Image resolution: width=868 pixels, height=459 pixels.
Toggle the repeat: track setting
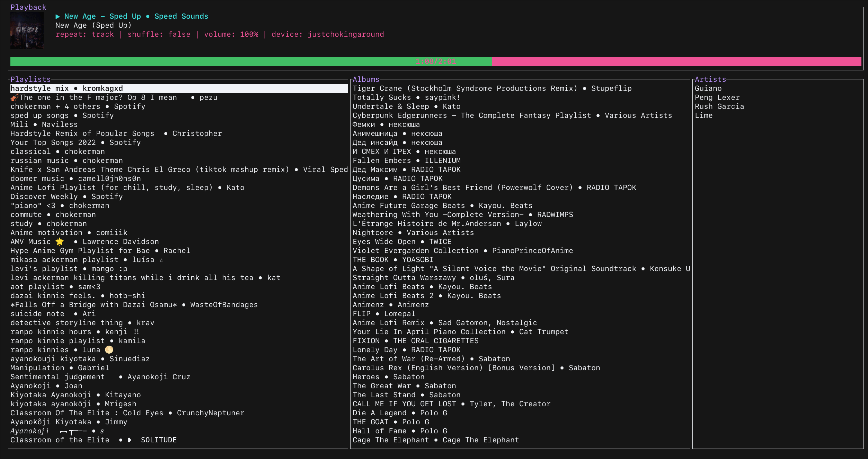85,34
